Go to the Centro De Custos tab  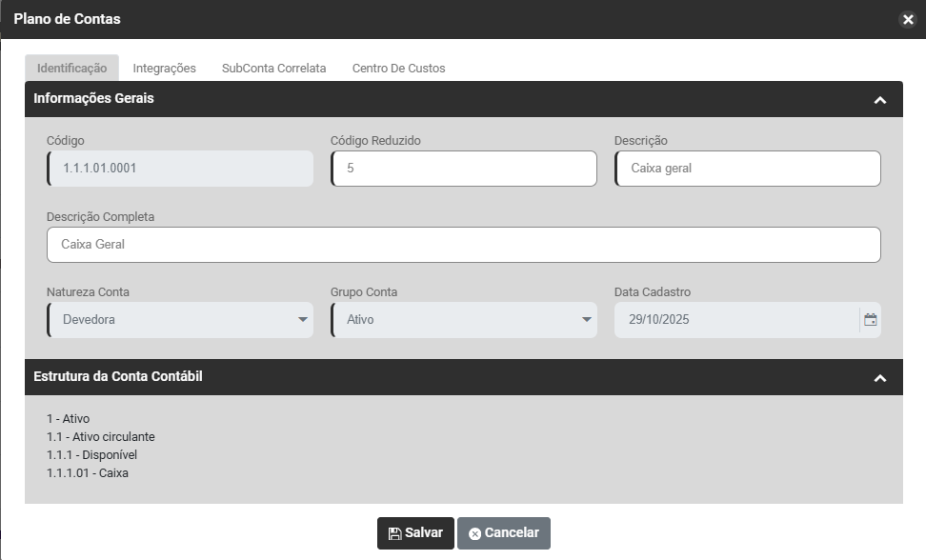(x=398, y=69)
